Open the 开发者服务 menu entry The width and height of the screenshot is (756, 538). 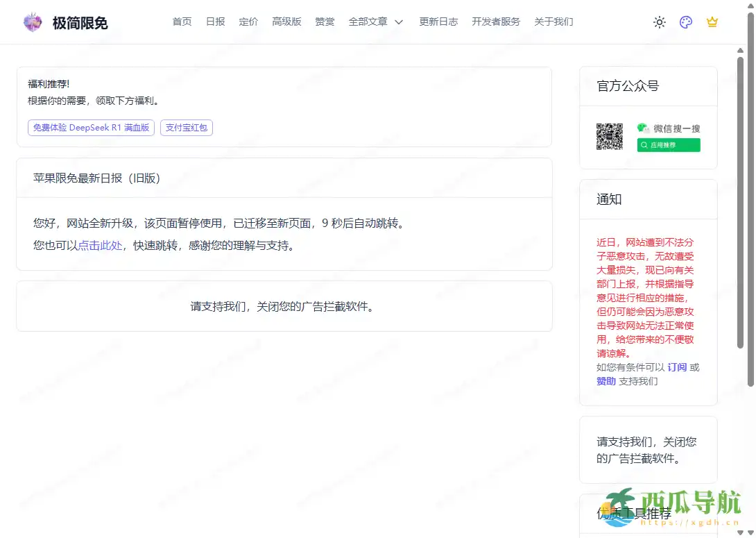[495, 22]
